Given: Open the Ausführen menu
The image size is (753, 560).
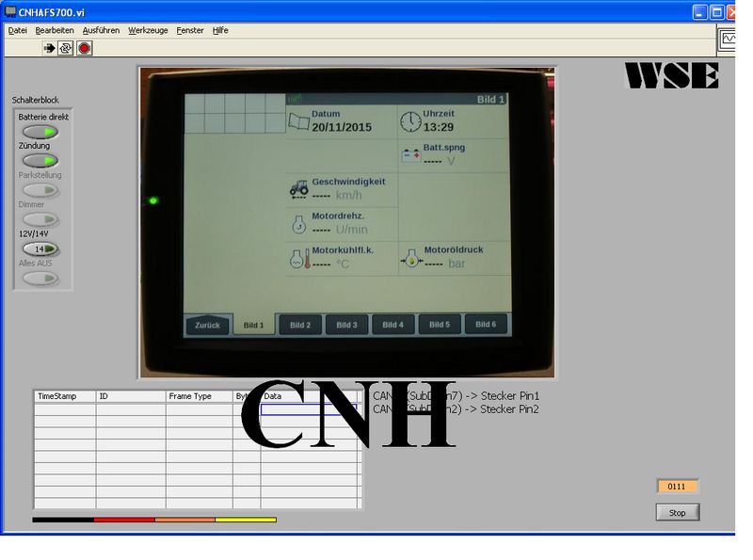Looking at the screenshot, I should pyautogui.click(x=101, y=30).
